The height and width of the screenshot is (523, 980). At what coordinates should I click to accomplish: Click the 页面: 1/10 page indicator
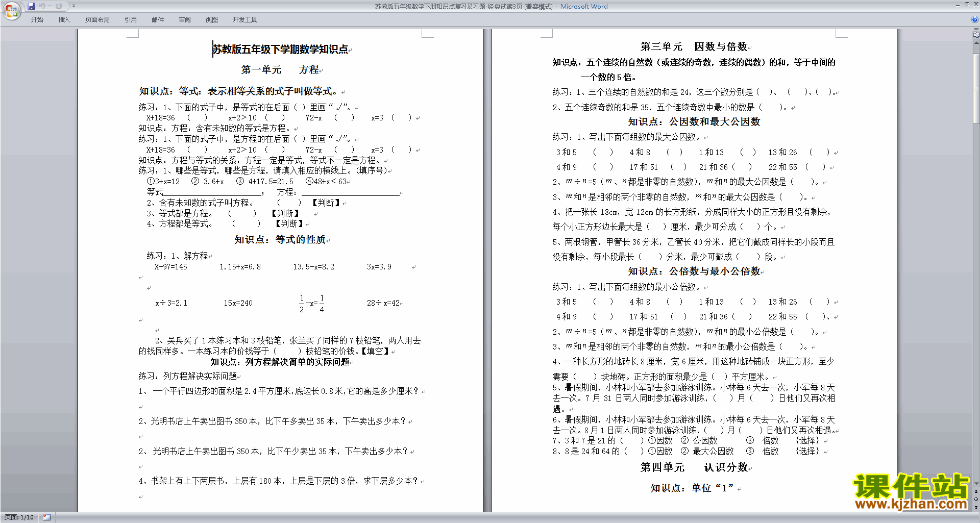pyautogui.click(x=19, y=517)
